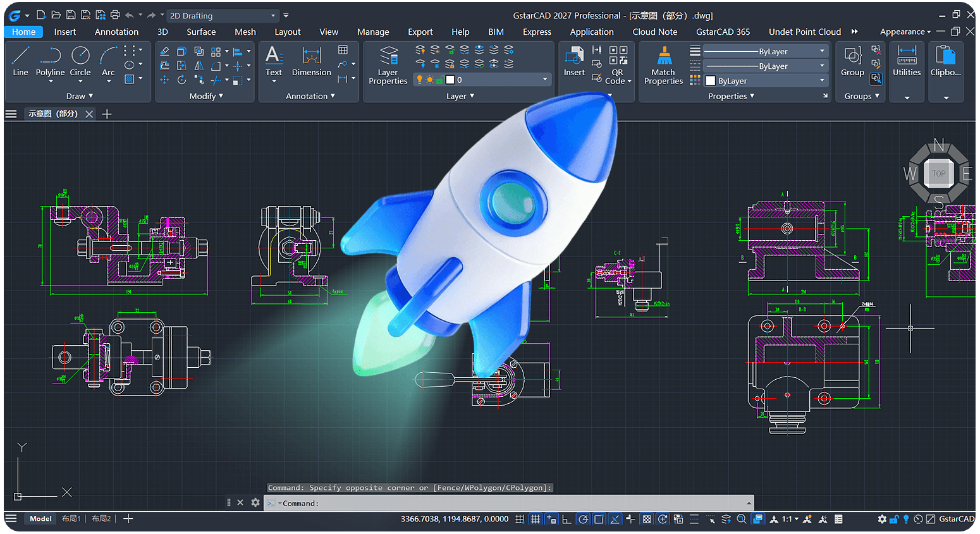Open the Express ribbon tab

pos(537,32)
